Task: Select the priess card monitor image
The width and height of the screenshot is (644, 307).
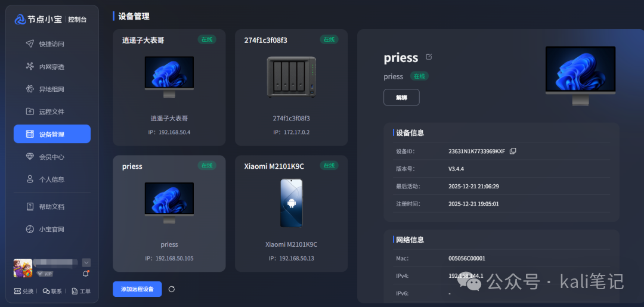Action: point(169,203)
